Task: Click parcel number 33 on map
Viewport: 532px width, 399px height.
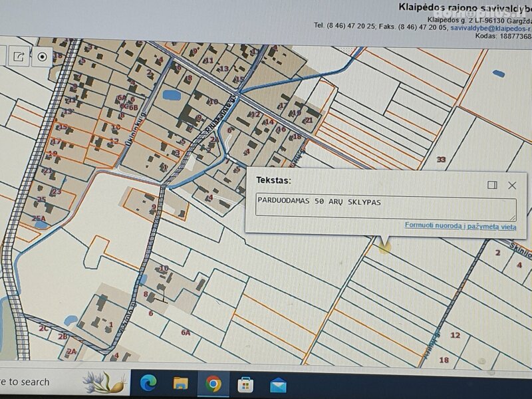Action: pos(441,159)
